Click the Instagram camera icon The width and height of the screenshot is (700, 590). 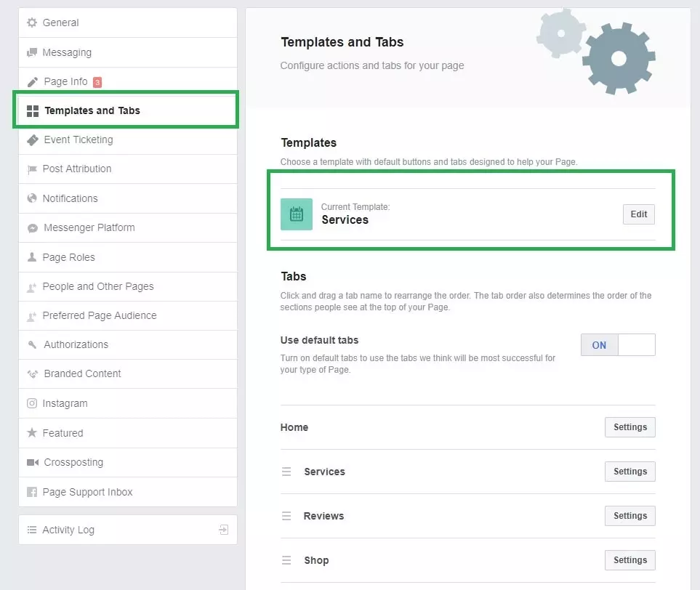point(32,403)
